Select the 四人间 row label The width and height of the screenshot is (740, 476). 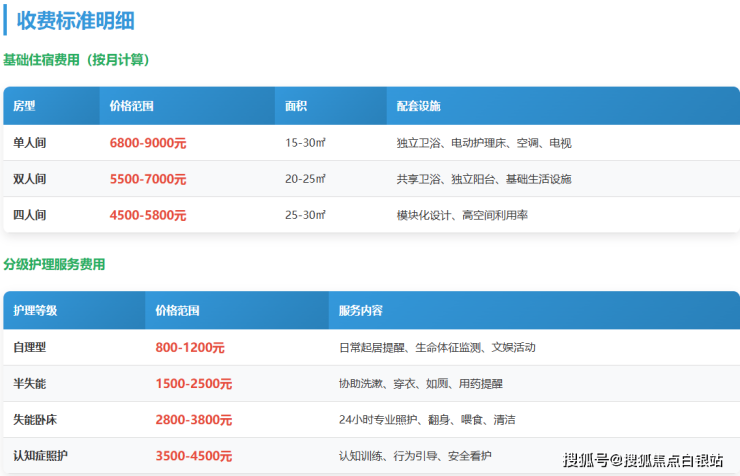pyautogui.click(x=30, y=215)
